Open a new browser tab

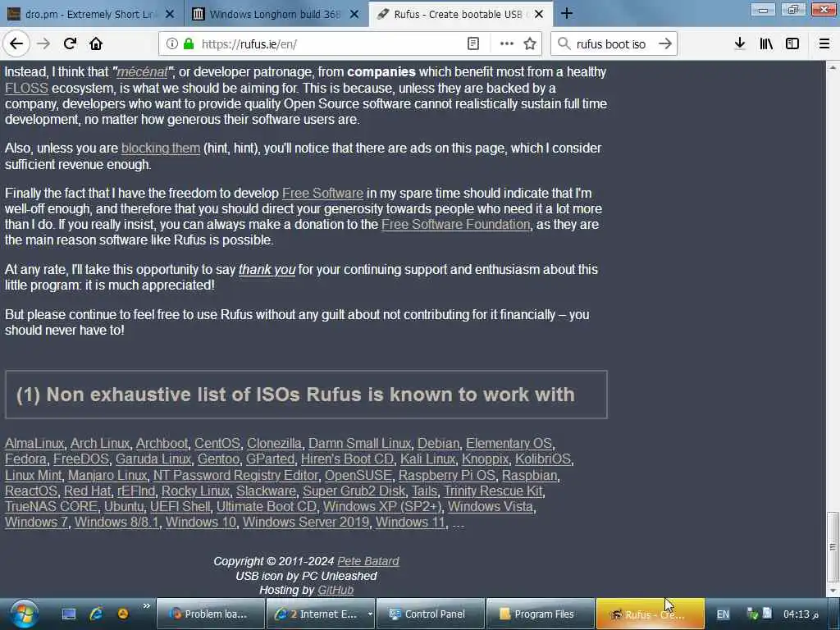coord(567,14)
